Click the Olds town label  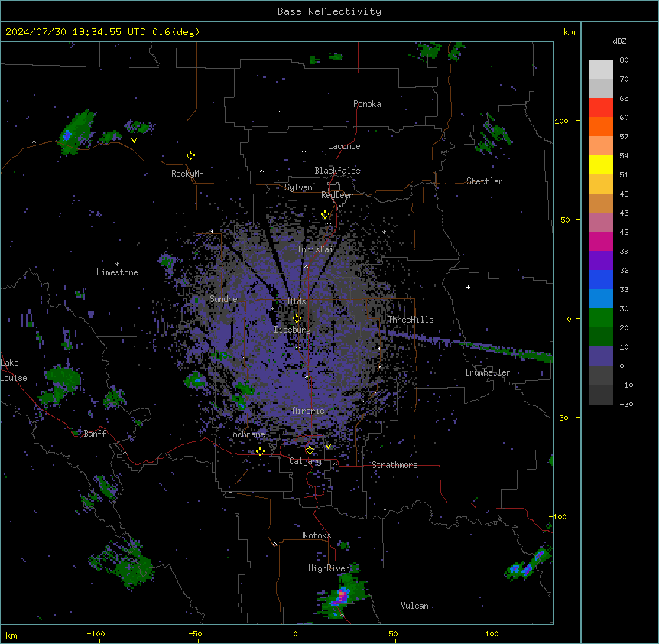(297, 301)
